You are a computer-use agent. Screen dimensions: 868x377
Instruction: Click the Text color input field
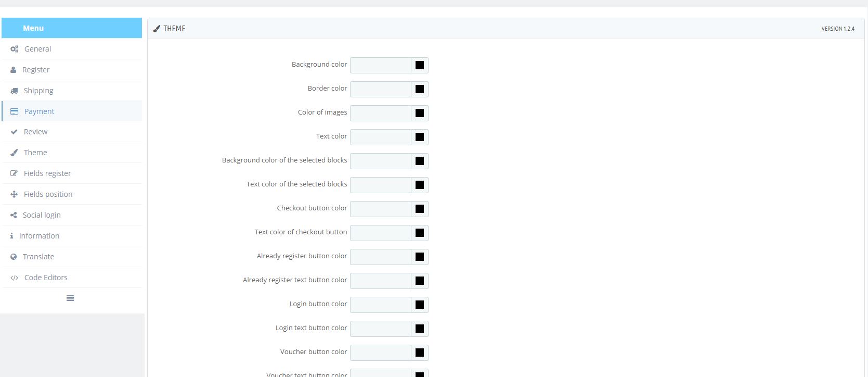point(380,137)
